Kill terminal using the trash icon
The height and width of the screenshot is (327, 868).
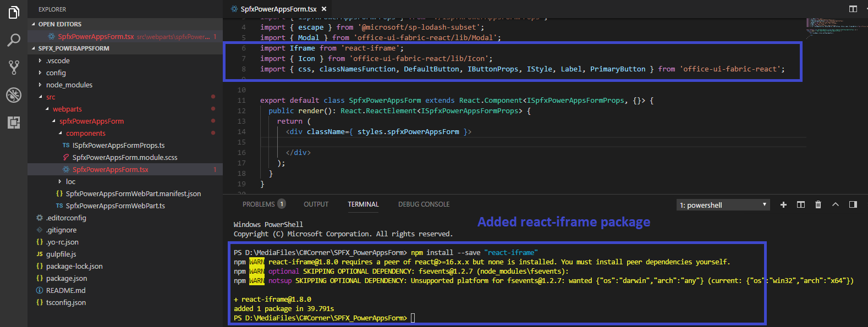(818, 204)
